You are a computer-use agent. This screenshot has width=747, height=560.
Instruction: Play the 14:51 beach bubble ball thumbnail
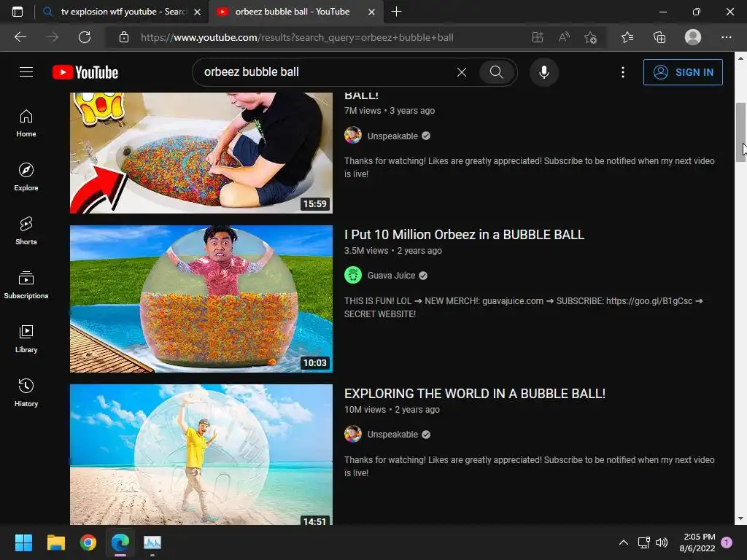(x=201, y=454)
